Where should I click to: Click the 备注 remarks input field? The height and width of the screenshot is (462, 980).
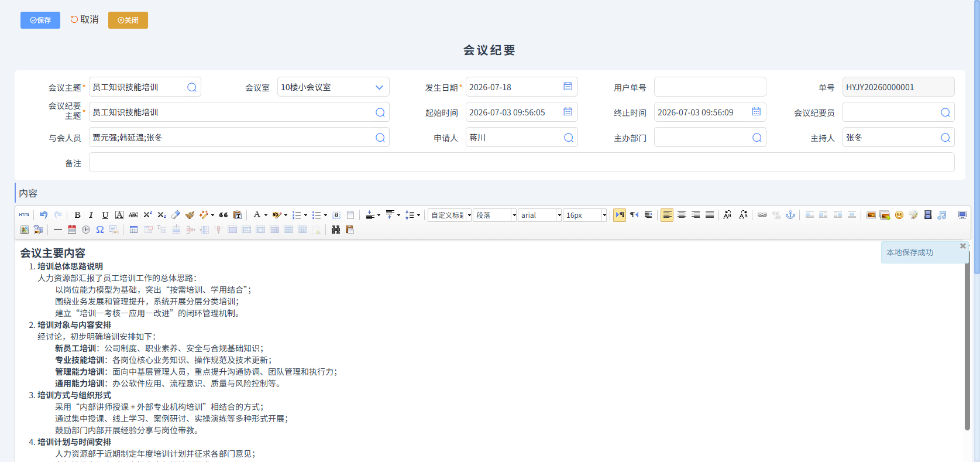click(x=522, y=163)
